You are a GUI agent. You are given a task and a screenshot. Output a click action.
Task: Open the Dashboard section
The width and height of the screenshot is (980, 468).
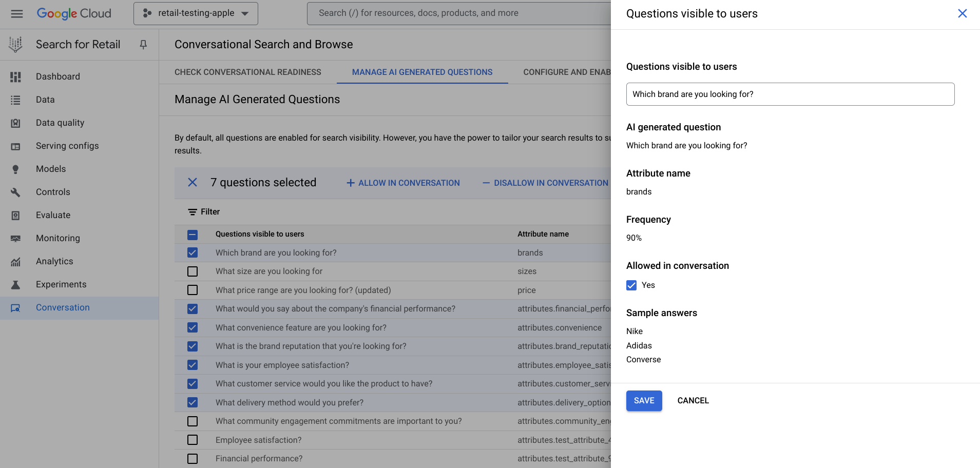point(57,76)
